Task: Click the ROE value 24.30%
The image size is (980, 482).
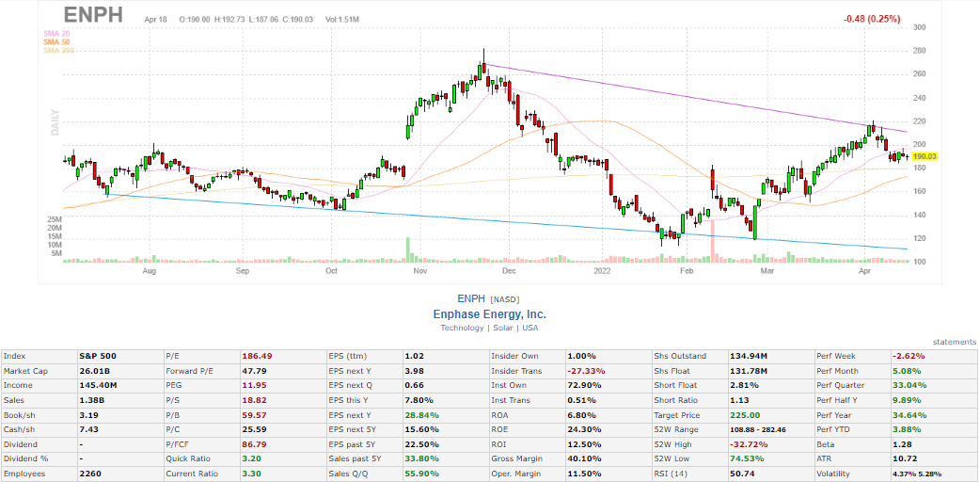Action: tap(584, 429)
